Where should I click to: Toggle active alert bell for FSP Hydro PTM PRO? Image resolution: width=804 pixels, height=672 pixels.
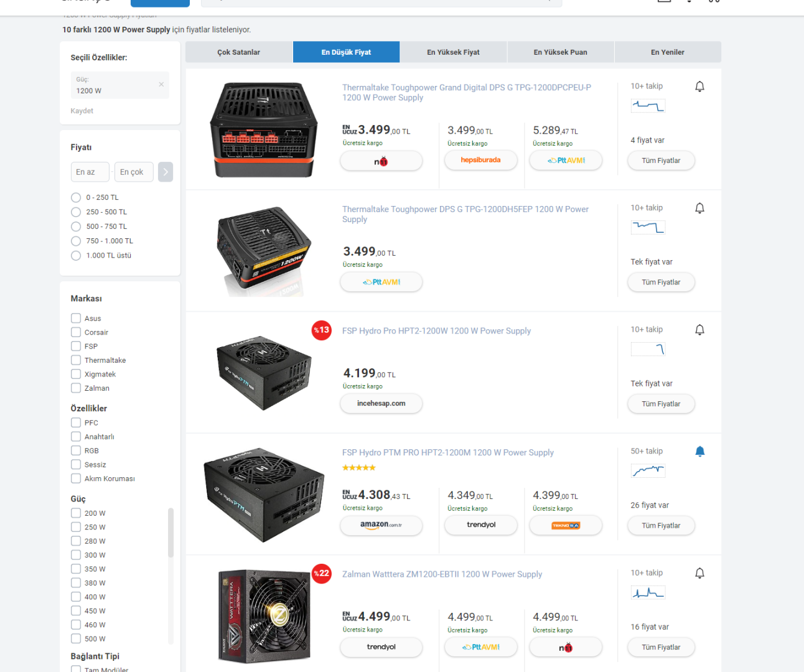tap(699, 451)
